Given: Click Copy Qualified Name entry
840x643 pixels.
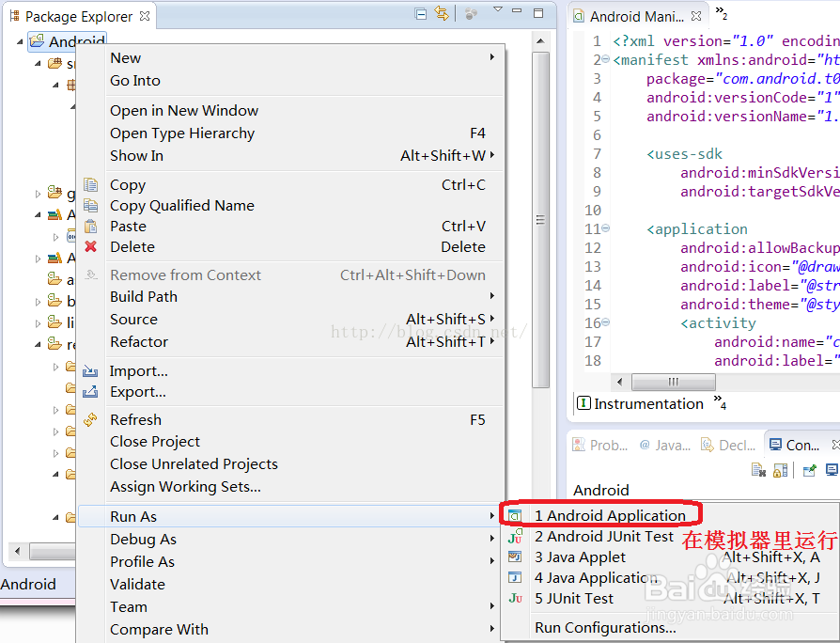Looking at the screenshot, I should click(x=291, y=206).
